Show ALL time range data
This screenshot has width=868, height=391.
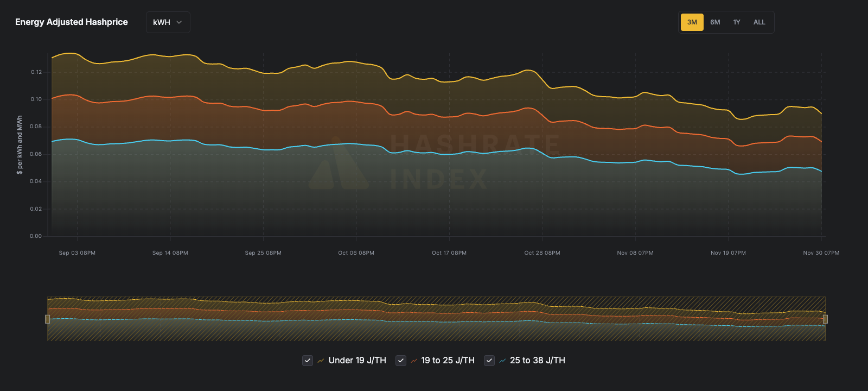(x=759, y=22)
